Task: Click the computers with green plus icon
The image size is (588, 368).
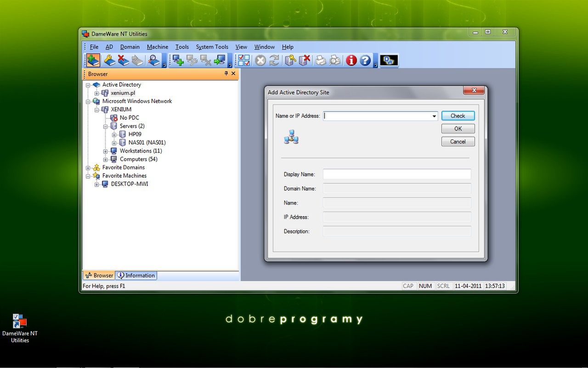Action: coord(178,60)
